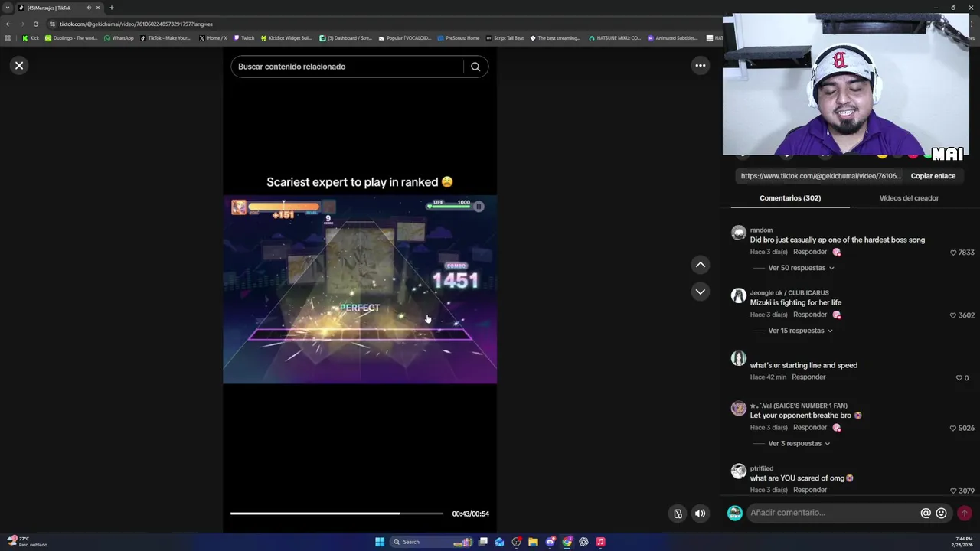Like the 'Let your opponent breathe' comment
Image resolution: width=980 pixels, height=551 pixels.
tap(953, 429)
